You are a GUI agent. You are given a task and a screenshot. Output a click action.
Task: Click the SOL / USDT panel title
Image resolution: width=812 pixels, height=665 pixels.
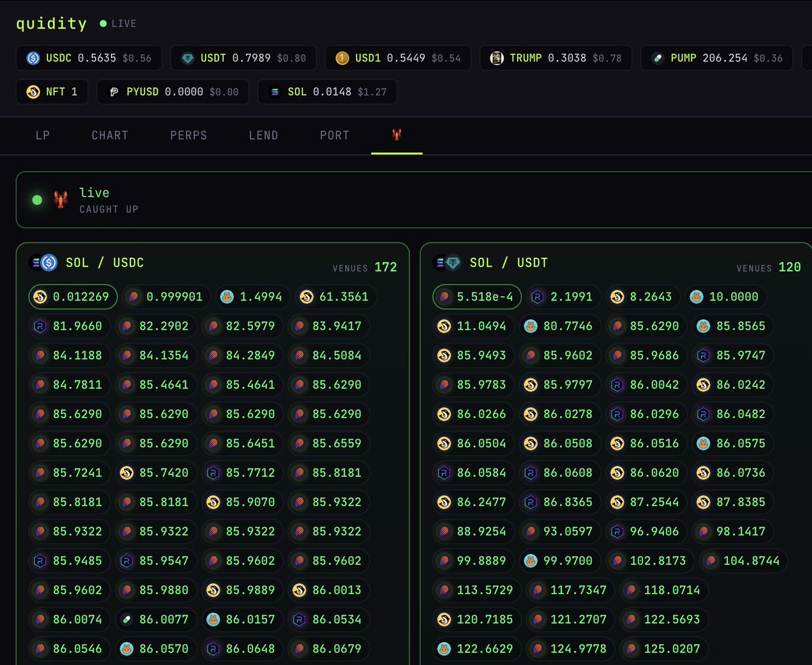509,262
